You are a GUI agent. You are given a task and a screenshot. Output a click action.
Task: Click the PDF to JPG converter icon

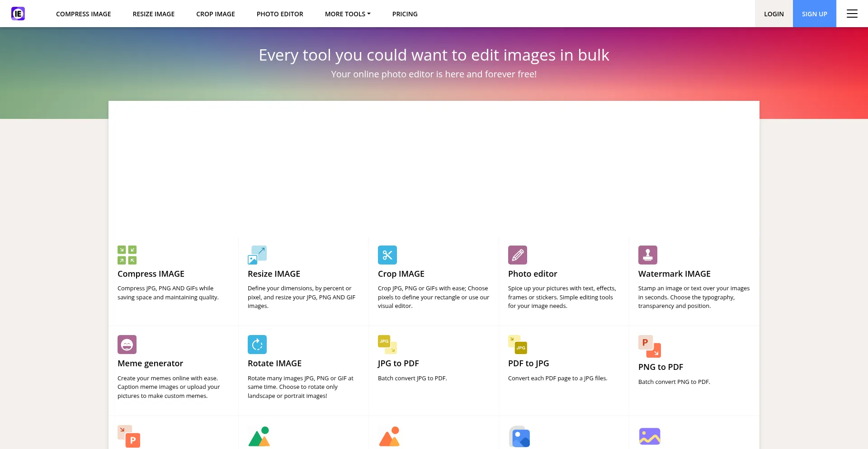[x=518, y=344]
